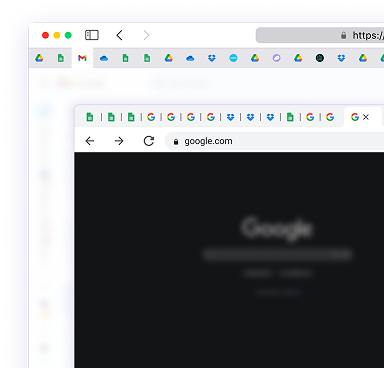Open the light blue round icon tab
Viewport: 384px width, 369px height.
pyautogui.click(x=233, y=58)
